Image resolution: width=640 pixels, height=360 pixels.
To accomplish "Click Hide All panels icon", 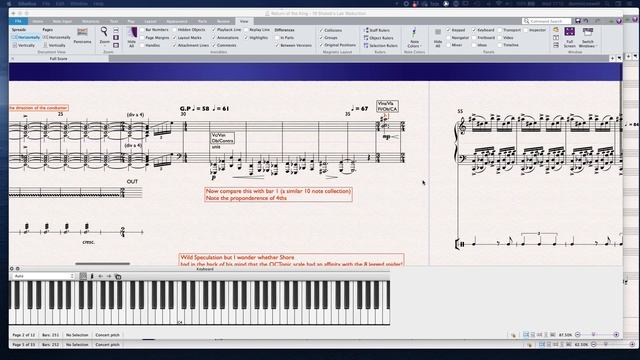I will click(x=438, y=32).
